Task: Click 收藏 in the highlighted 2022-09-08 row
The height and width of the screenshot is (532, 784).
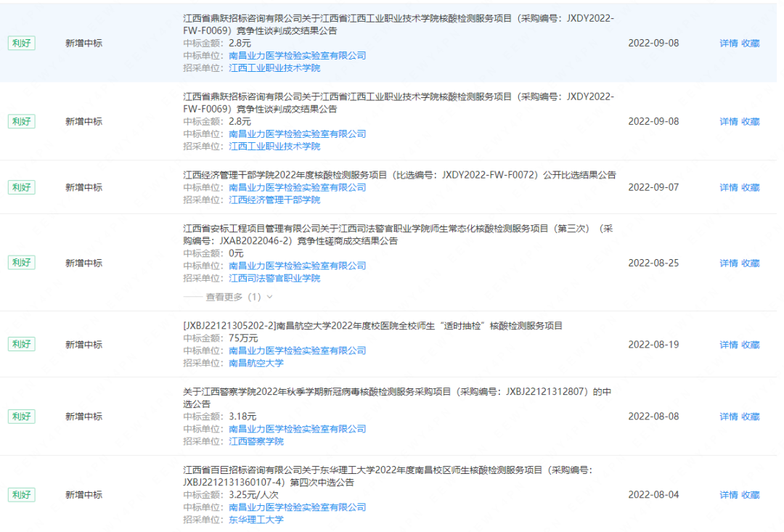Action: click(x=751, y=43)
